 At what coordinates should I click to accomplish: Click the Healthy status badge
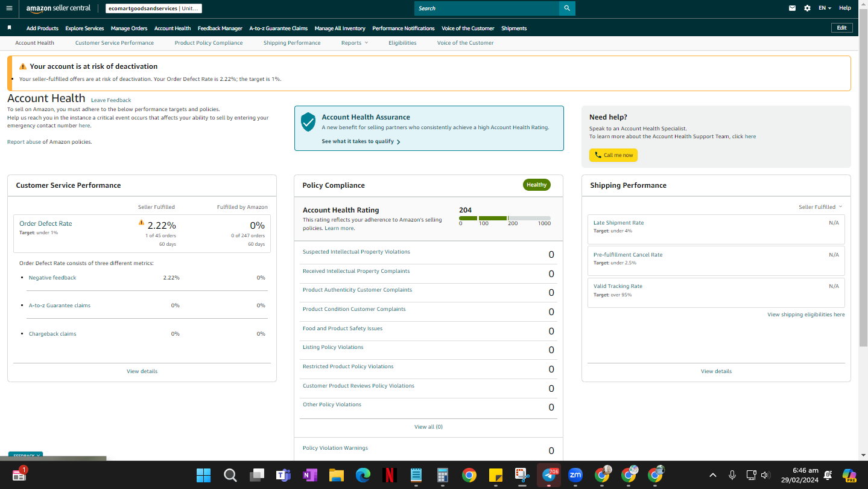tap(537, 185)
